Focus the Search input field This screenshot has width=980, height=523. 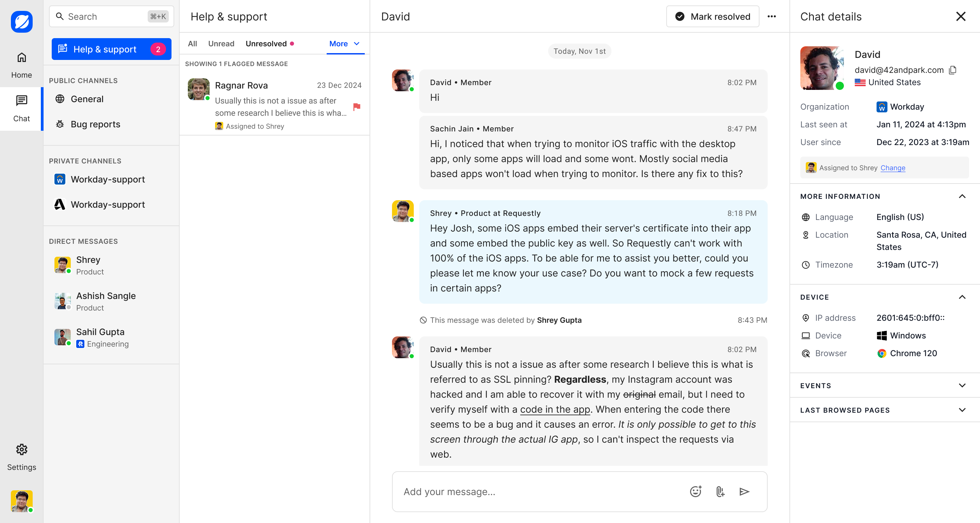[112, 16]
